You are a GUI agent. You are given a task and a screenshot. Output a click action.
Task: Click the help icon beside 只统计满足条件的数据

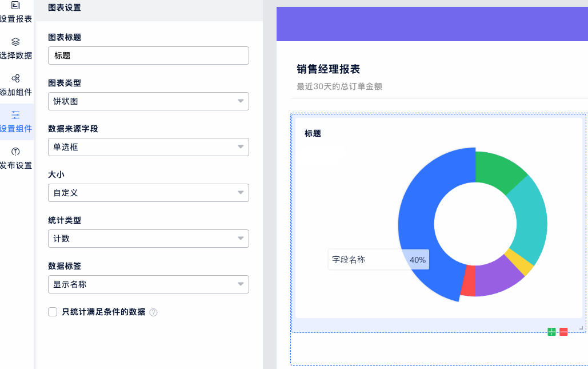[153, 312]
